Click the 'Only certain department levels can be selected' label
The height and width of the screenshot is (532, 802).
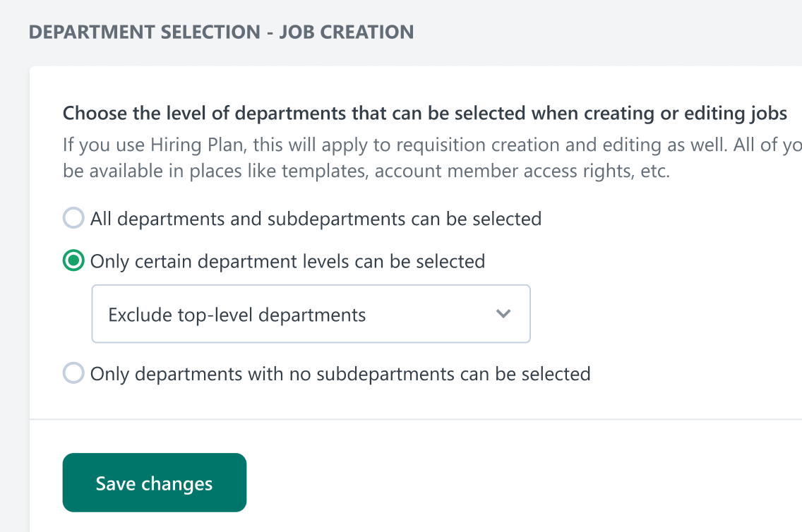(287, 261)
